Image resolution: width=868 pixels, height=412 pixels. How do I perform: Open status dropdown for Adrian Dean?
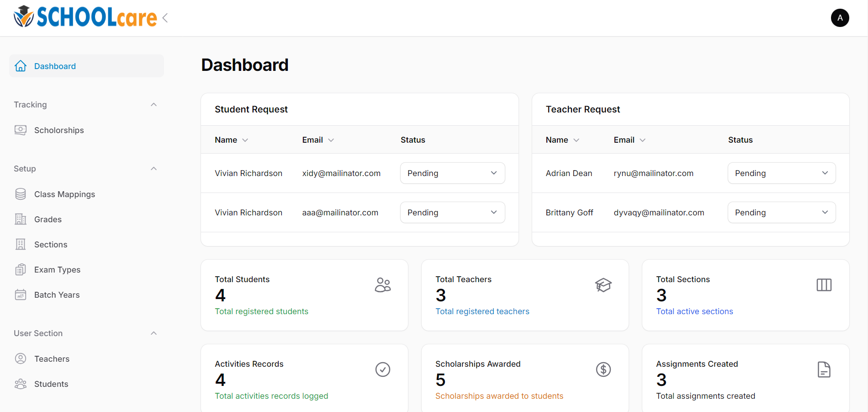tap(781, 173)
